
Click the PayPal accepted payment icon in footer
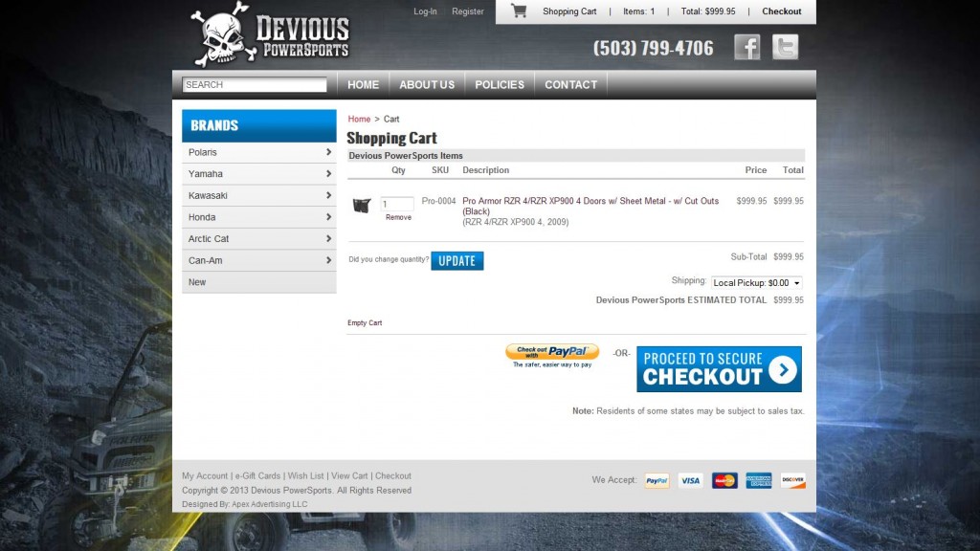656,480
